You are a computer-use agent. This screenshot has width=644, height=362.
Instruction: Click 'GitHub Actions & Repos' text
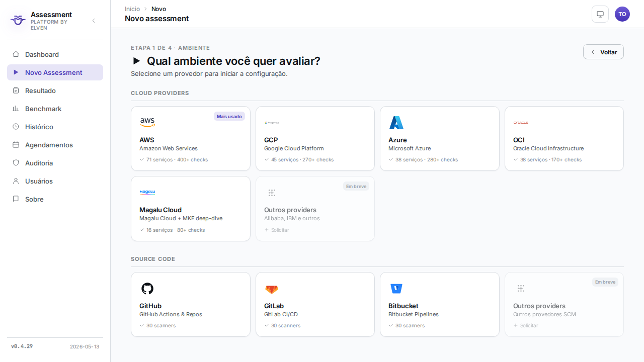click(x=171, y=314)
